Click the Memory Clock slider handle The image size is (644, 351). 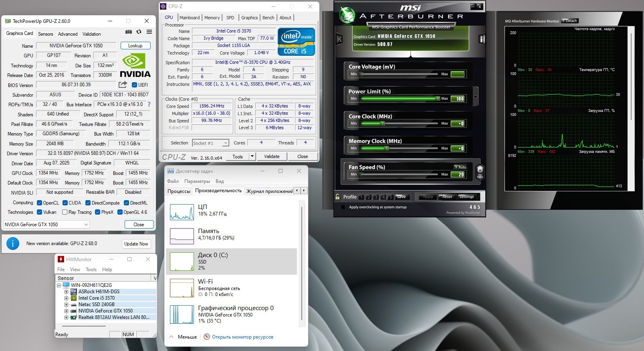point(386,148)
